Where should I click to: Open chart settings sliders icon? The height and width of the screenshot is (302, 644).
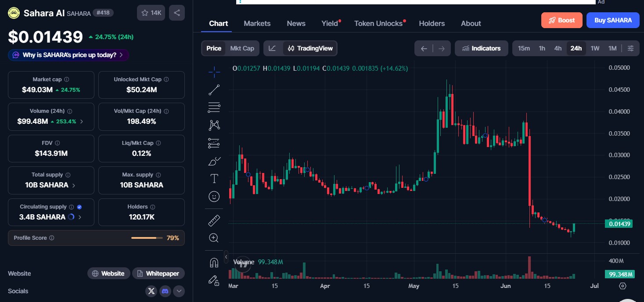point(631,48)
